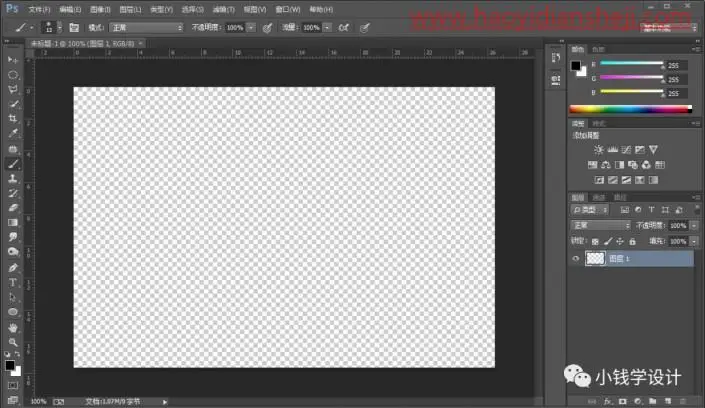This screenshot has width=705, height=408.
Task: Swap foreground and background colors arrow
Action: [17, 354]
